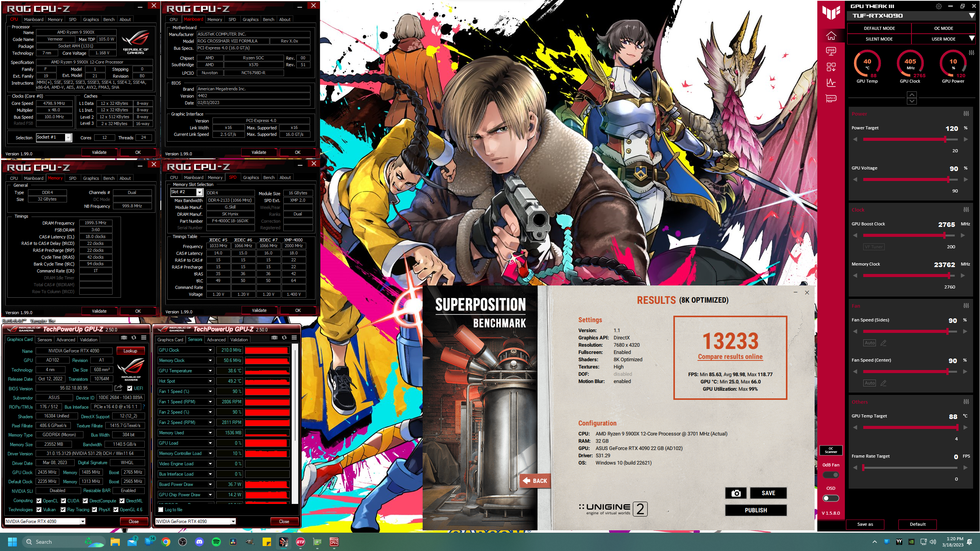Open GPU Tweak III settings gear
This screenshot has width=980, height=551.
click(939, 6)
